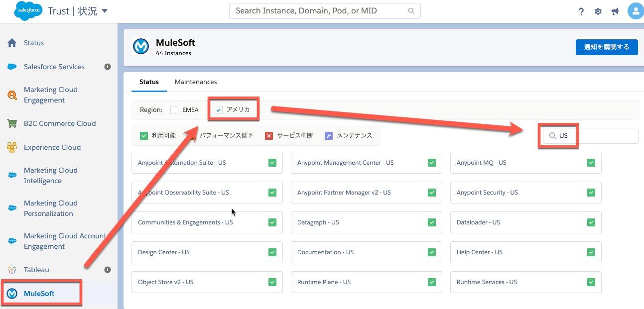The image size is (644, 309).
Task: Open Datagraph - US instance
Action: click(x=367, y=222)
